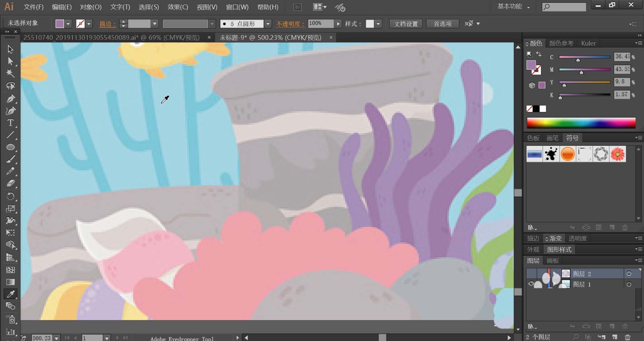Activate the Free Transform tool

10,233
